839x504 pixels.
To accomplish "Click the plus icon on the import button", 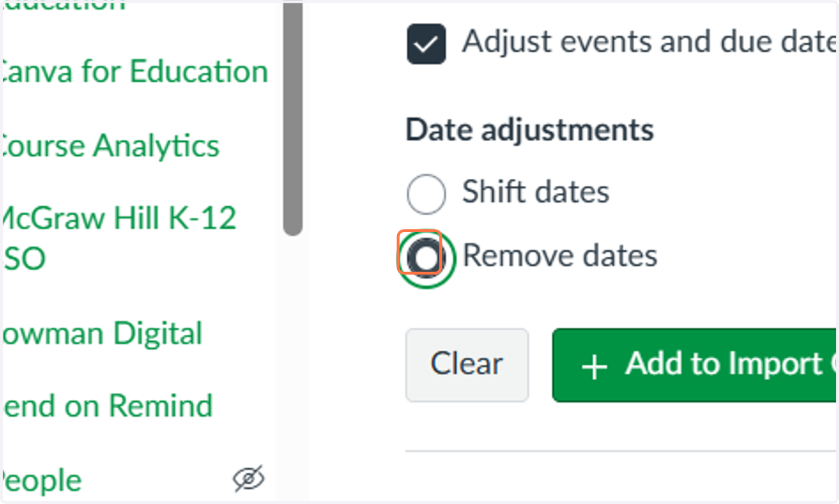I will click(x=594, y=366).
